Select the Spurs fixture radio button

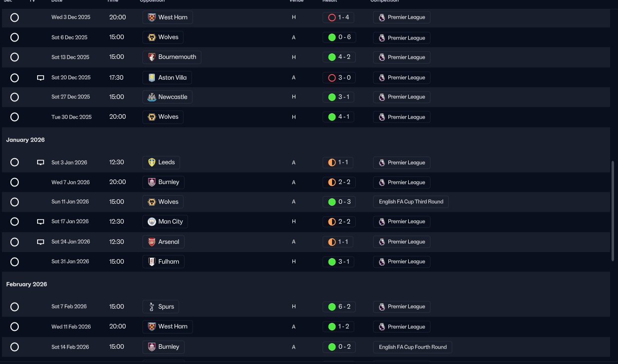pos(15,307)
